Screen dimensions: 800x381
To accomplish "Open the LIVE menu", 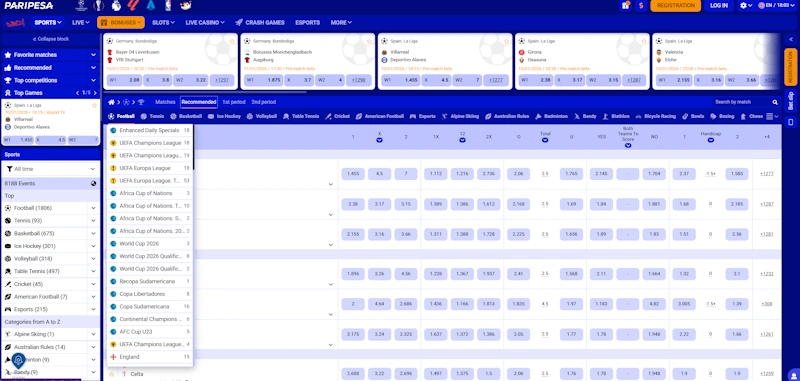I will coord(81,22).
